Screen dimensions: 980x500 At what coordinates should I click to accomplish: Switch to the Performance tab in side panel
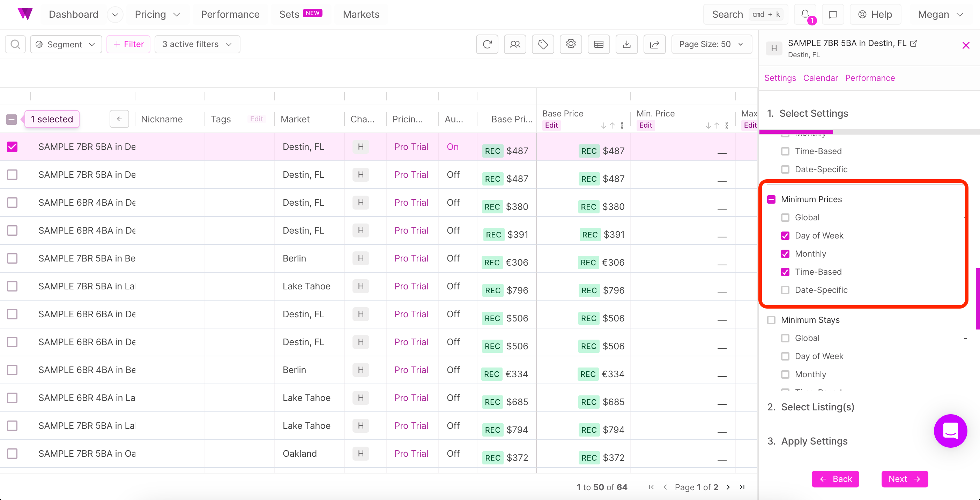(870, 78)
